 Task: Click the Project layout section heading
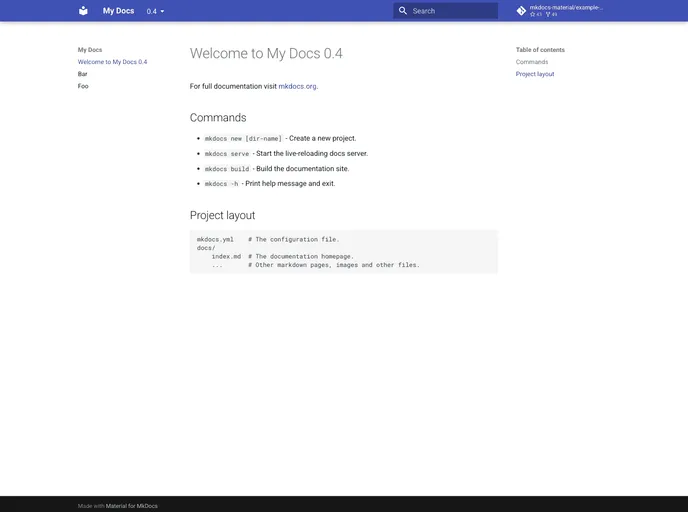(x=222, y=215)
